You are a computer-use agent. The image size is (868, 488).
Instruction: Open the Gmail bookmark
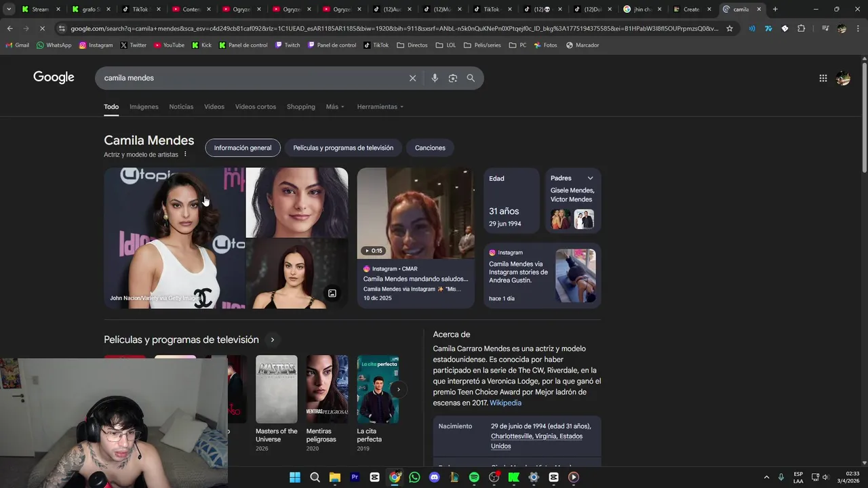point(17,45)
